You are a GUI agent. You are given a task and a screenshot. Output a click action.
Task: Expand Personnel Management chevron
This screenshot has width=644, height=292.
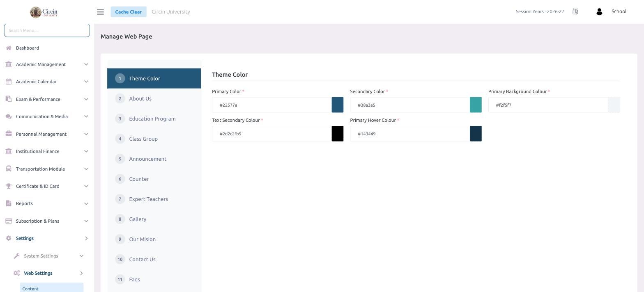(86, 134)
